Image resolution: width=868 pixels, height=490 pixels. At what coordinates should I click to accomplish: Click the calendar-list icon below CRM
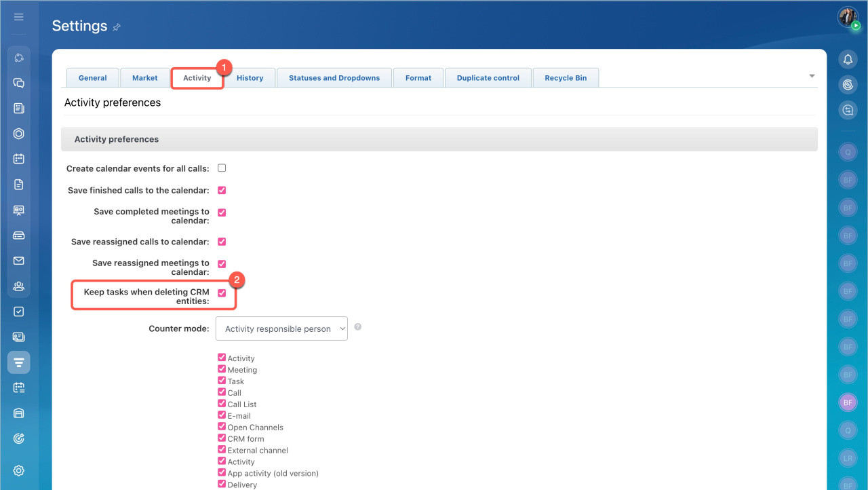[19, 388]
